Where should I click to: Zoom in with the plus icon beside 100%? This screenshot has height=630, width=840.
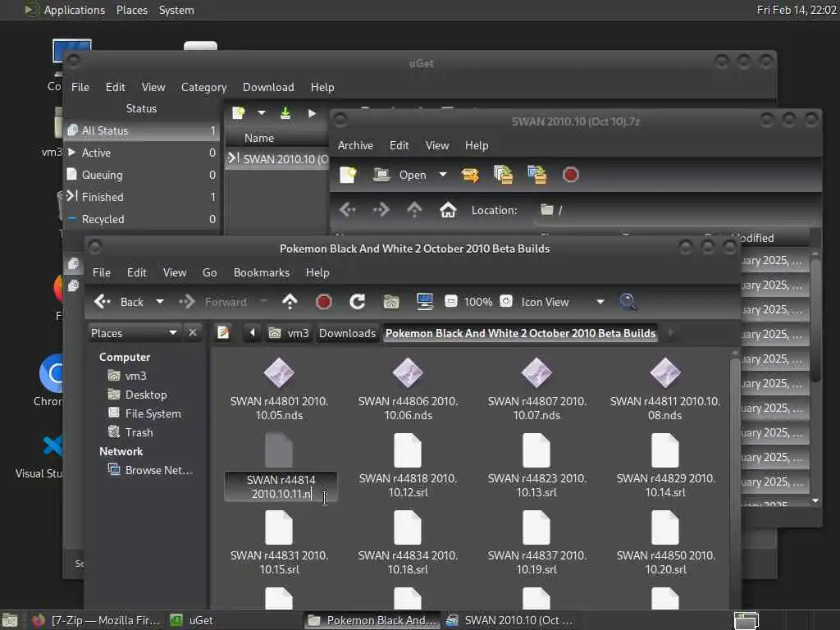click(x=506, y=302)
